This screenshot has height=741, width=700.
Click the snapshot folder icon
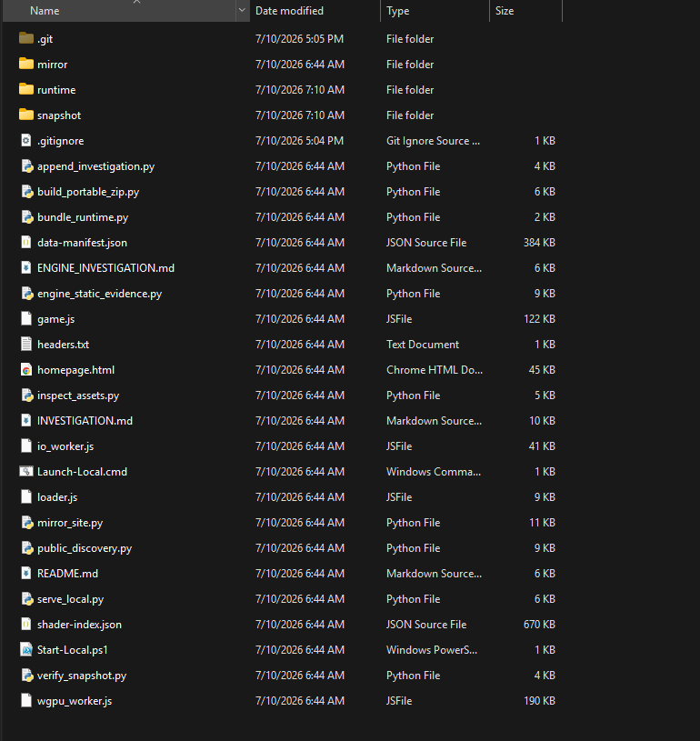26,115
